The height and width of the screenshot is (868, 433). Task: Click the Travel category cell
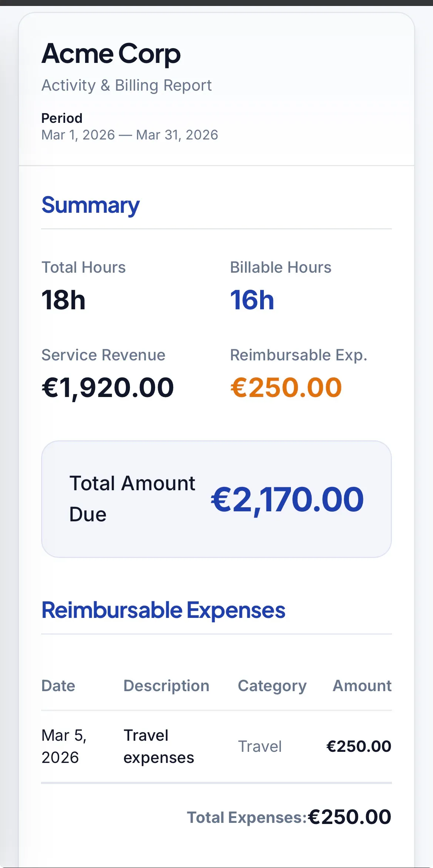click(260, 746)
